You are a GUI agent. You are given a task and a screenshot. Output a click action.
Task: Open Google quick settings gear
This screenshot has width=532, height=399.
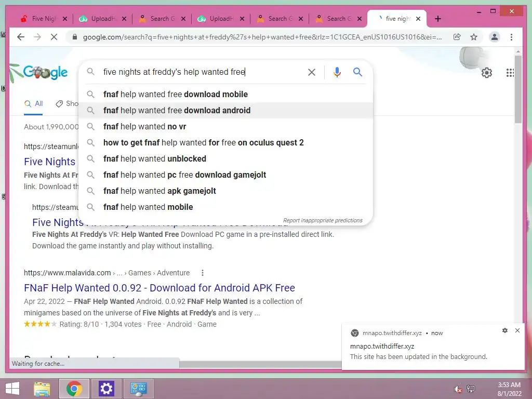486,72
